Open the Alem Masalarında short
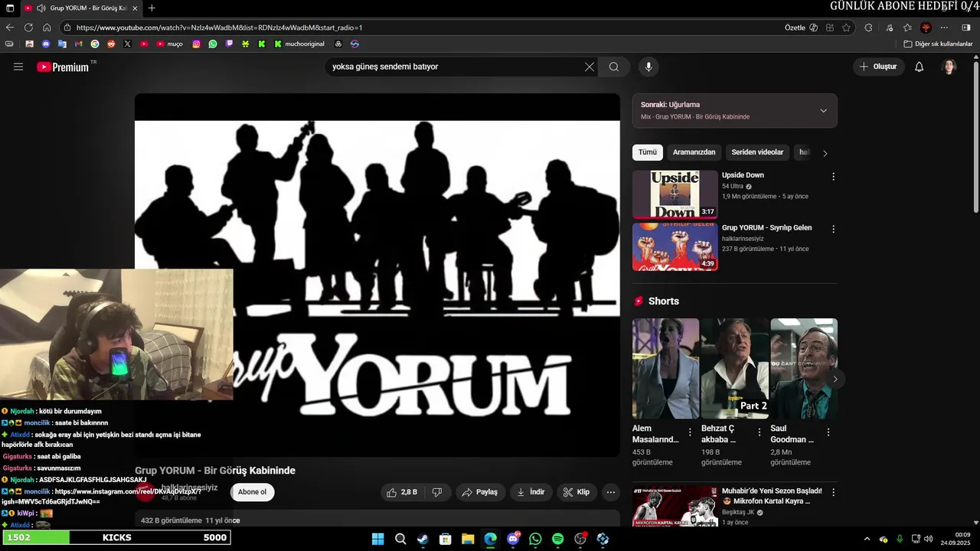The image size is (980, 551). 666,369
